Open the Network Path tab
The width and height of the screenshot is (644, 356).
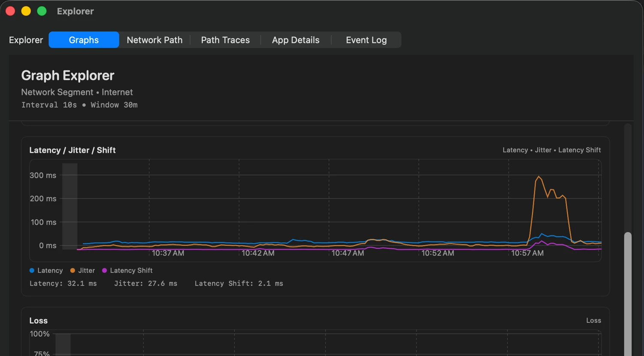[155, 40]
